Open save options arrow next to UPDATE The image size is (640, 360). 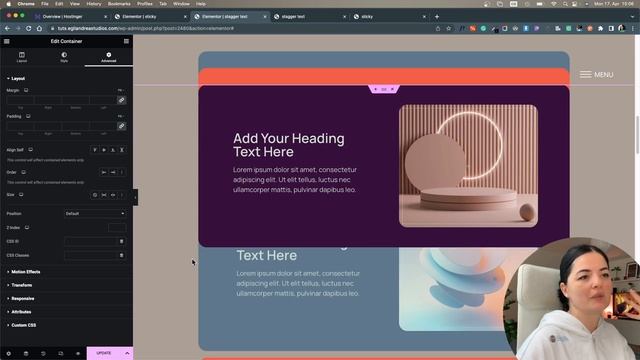tap(127, 353)
